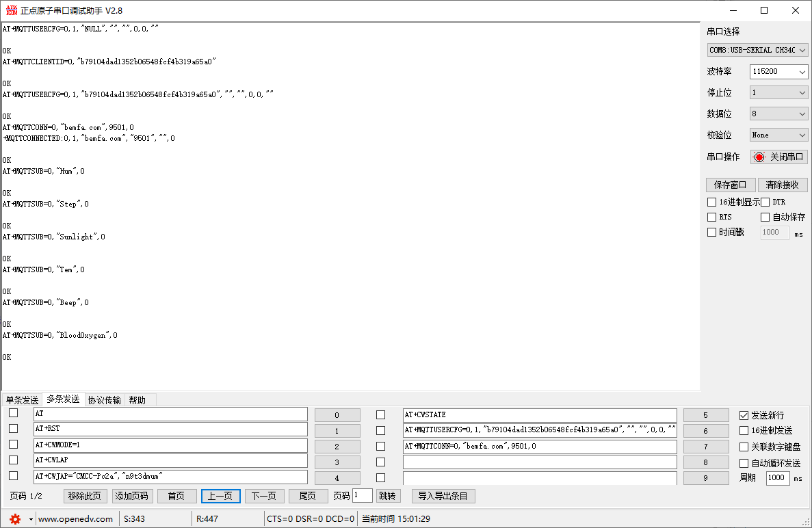Click the 周期 period 1000 input field
Image resolution: width=812 pixels, height=528 pixels.
(778, 478)
